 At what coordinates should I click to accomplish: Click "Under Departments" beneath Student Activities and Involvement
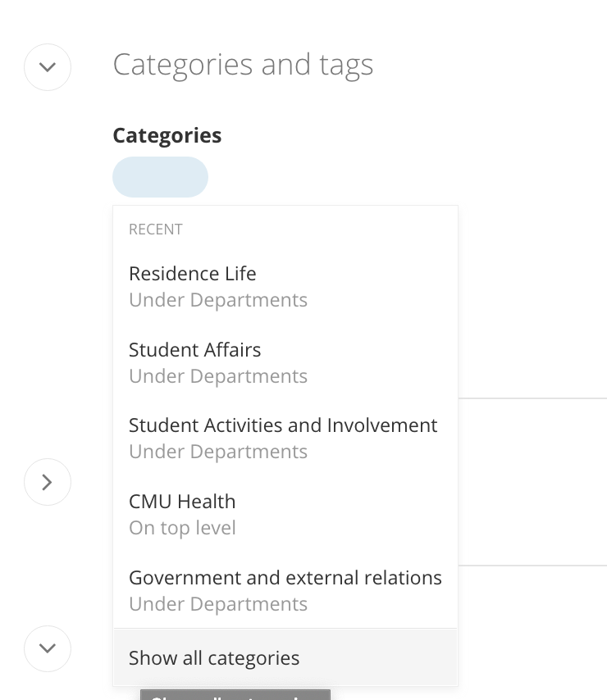click(x=218, y=452)
